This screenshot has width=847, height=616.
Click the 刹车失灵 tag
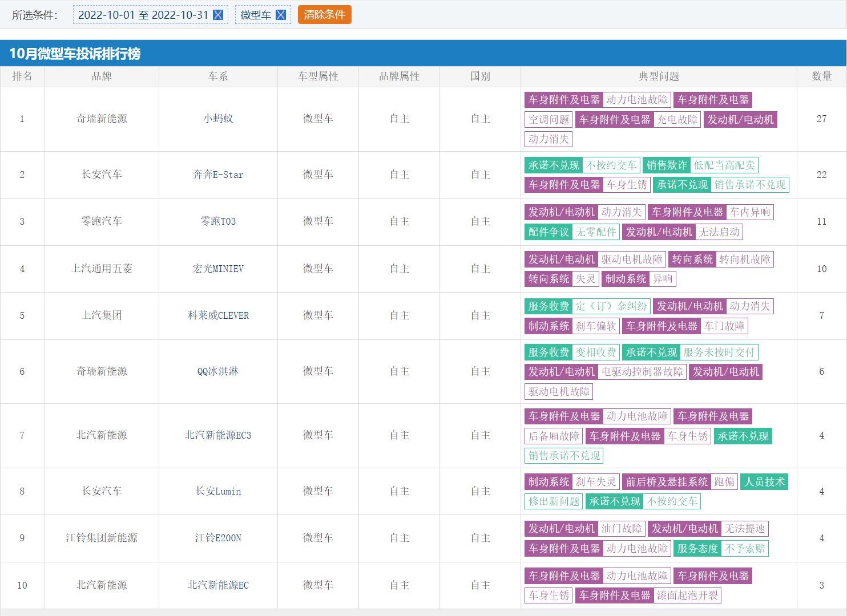pos(596,482)
